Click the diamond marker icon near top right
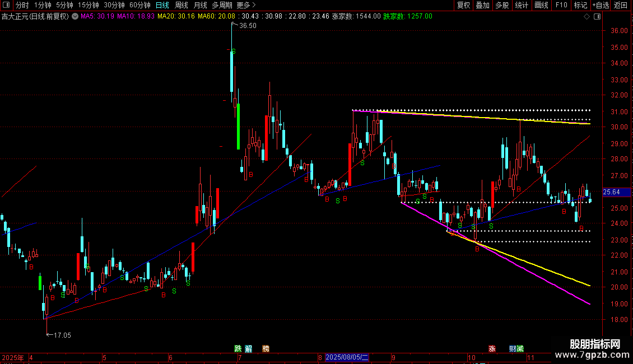The image size is (633, 364). (x=587, y=17)
